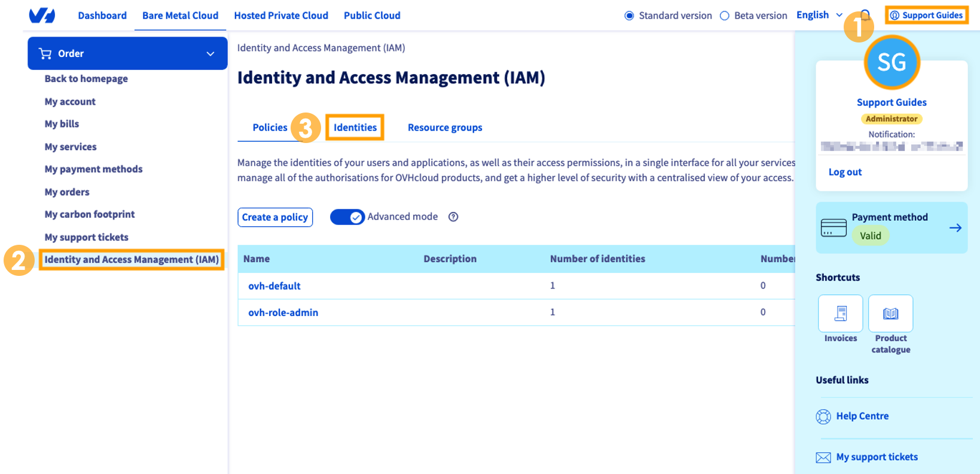The height and width of the screenshot is (474, 980).
Task: Click the Create a policy button
Action: click(275, 217)
